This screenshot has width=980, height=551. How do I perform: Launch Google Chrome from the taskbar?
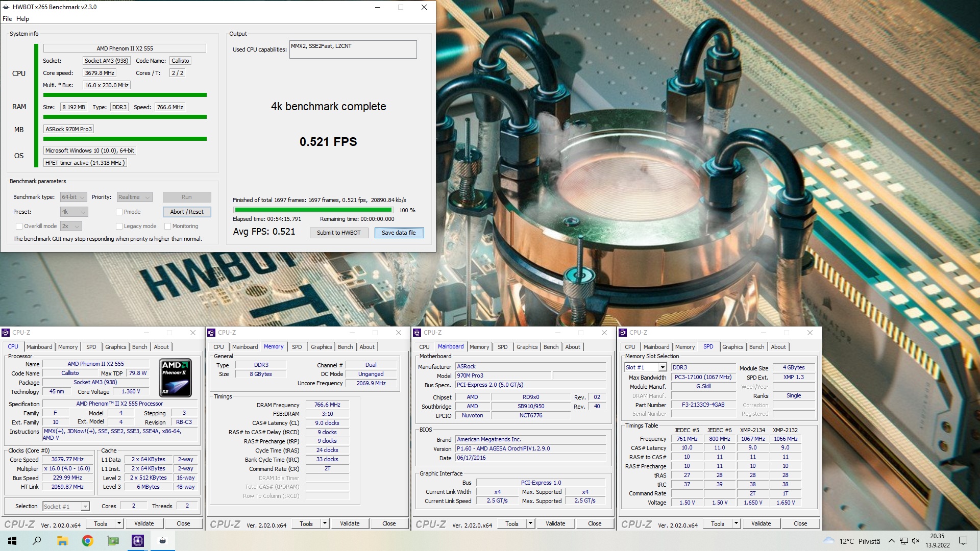pyautogui.click(x=88, y=541)
